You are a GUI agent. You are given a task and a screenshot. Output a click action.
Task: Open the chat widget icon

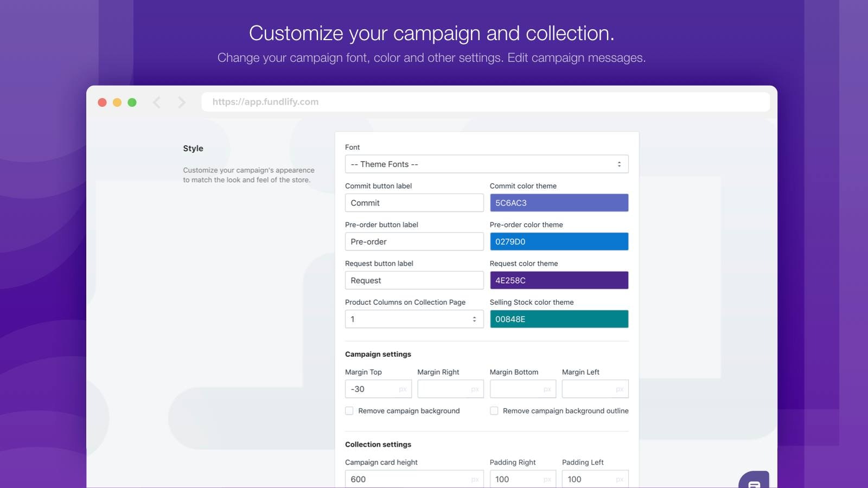754,480
